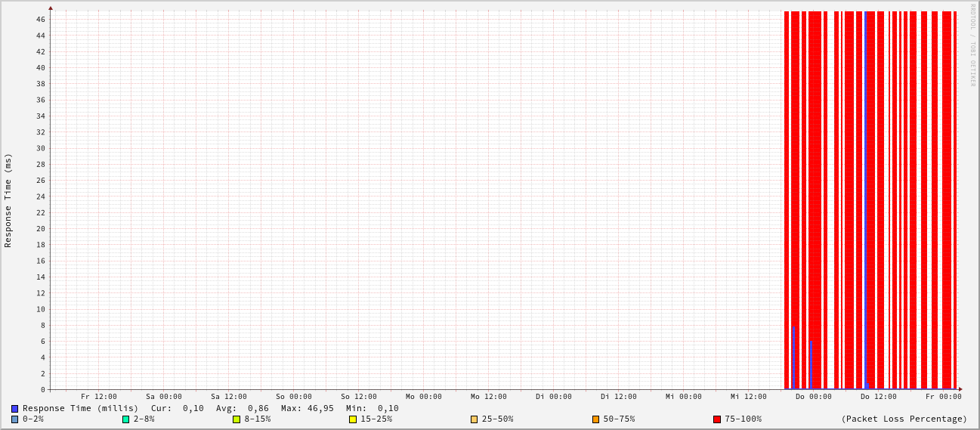Click the blue Response Time legend swatch
This screenshot has height=430, width=980.
point(14,409)
